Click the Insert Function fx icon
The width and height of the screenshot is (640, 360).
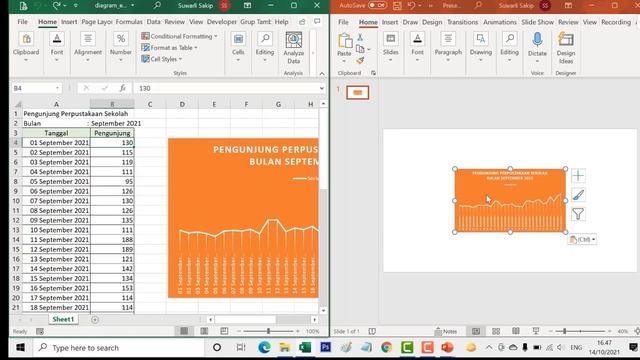tap(122, 88)
